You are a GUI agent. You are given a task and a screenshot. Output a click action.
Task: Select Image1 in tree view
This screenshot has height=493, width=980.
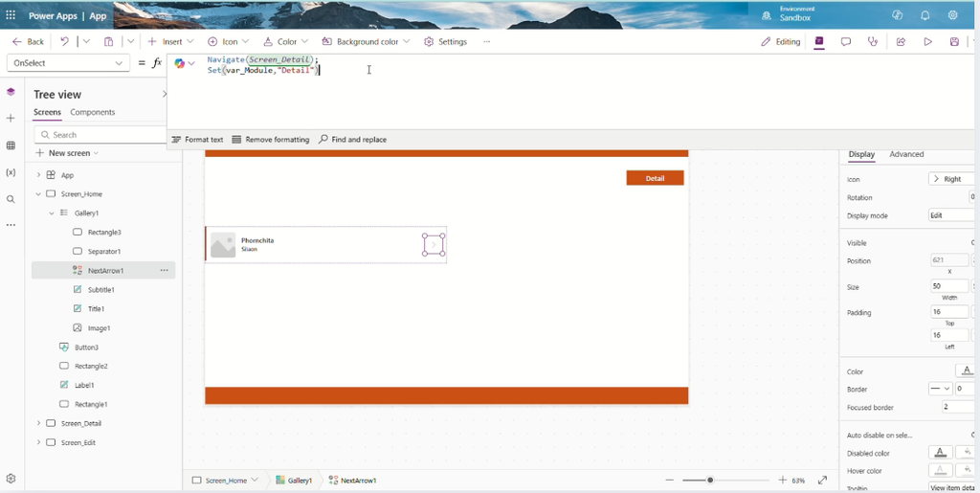pyautogui.click(x=99, y=328)
